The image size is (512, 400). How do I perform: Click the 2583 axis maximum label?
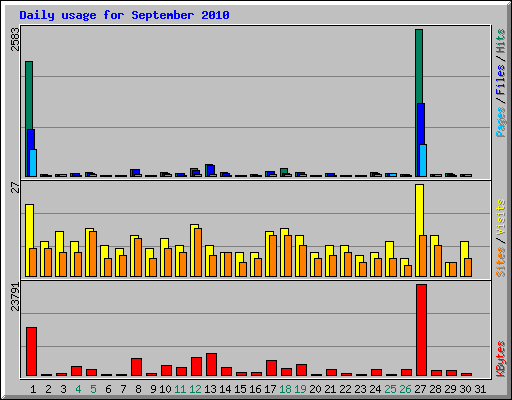click(15, 39)
